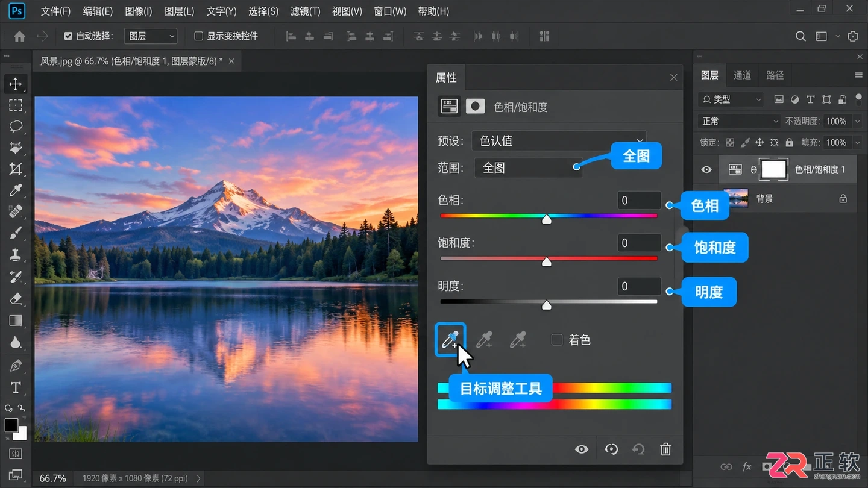The width and height of the screenshot is (868, 488).
Task: Click the 饱和度 slider handle
Action: point(547,261)
